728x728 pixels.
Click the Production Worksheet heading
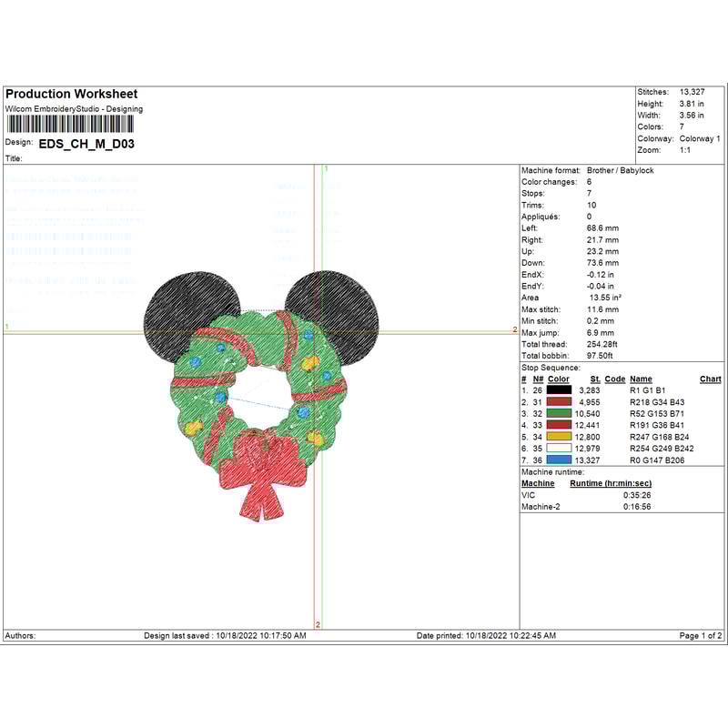tap(71, 95)
